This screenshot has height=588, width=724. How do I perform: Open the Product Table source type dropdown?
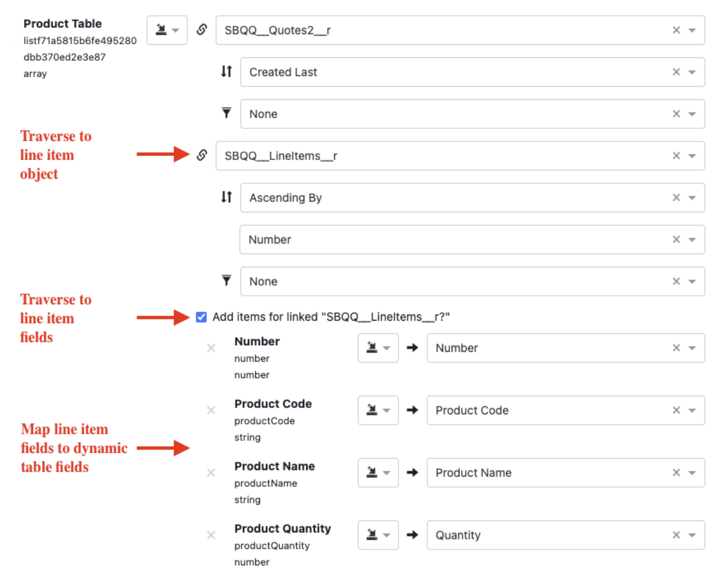167,30
